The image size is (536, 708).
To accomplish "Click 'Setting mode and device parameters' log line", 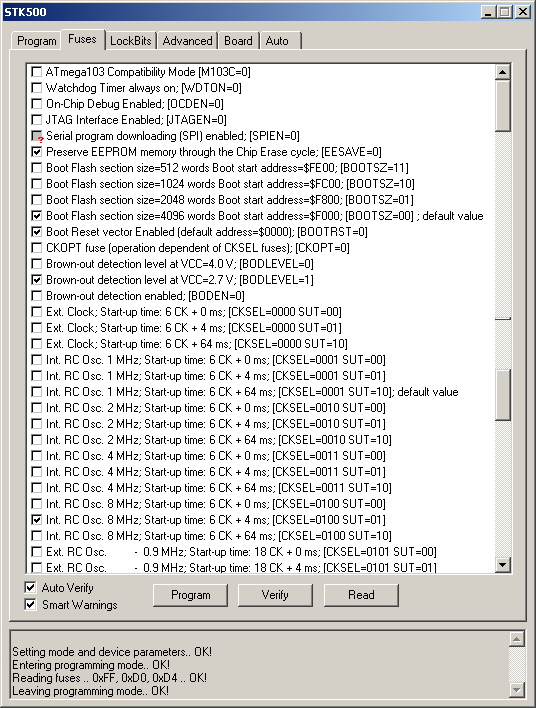I will (x=112, y=652).
